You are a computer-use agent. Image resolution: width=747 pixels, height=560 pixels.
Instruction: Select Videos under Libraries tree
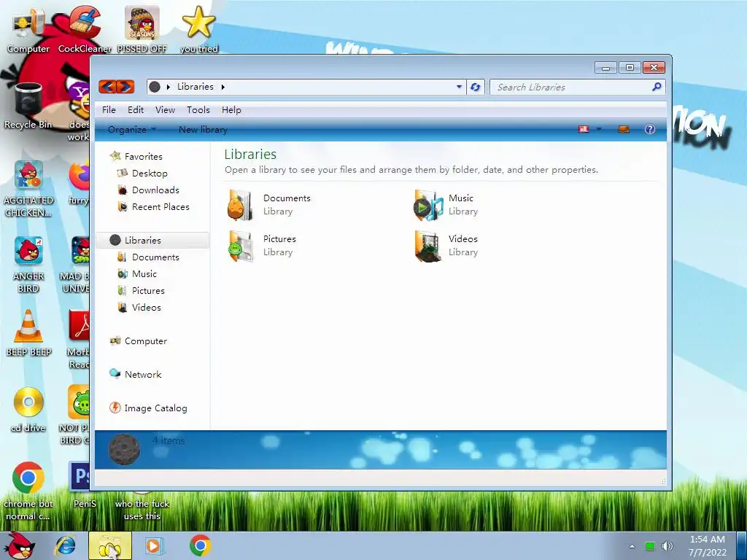click(x=146, y=307)
